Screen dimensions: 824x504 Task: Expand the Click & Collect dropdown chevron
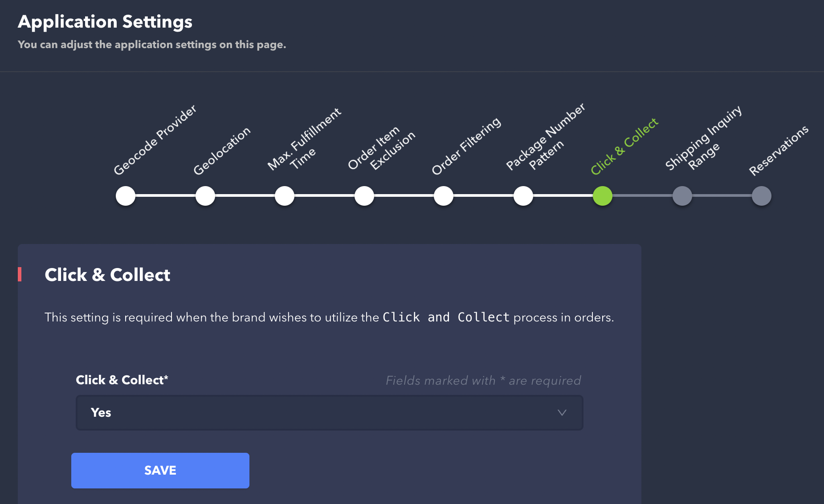pos(562,413)
